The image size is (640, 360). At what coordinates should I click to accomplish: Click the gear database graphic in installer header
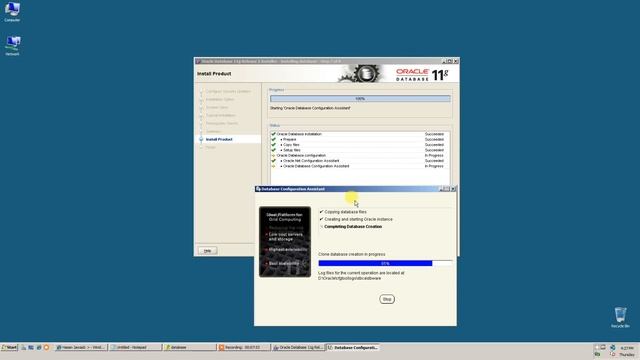tap(361, 73)
